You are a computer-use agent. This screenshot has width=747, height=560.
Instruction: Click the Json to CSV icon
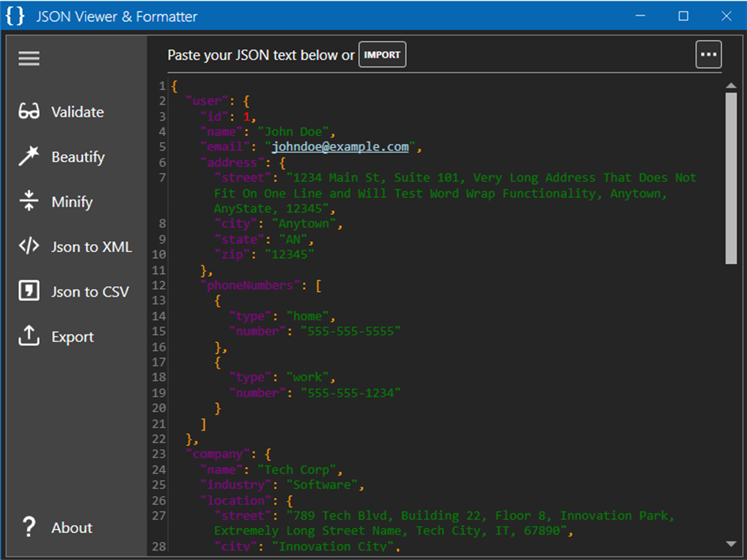[29, 291]
